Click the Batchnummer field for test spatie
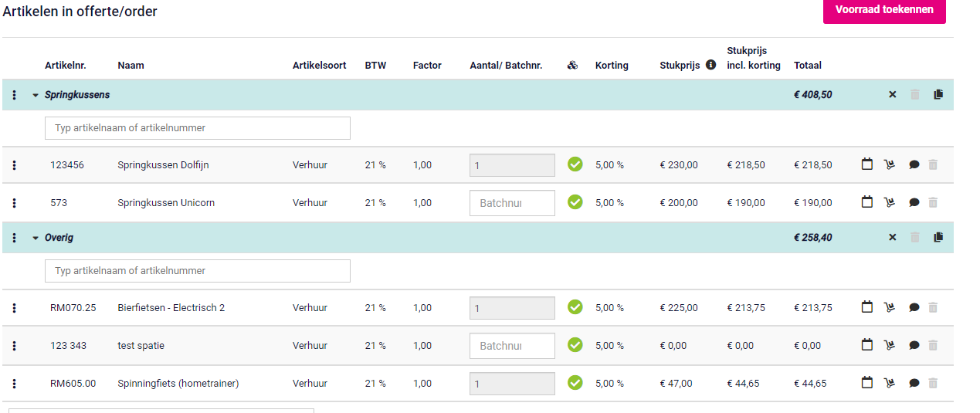The width and height of the screenshot is (980, 413). (x=512, y=346)
